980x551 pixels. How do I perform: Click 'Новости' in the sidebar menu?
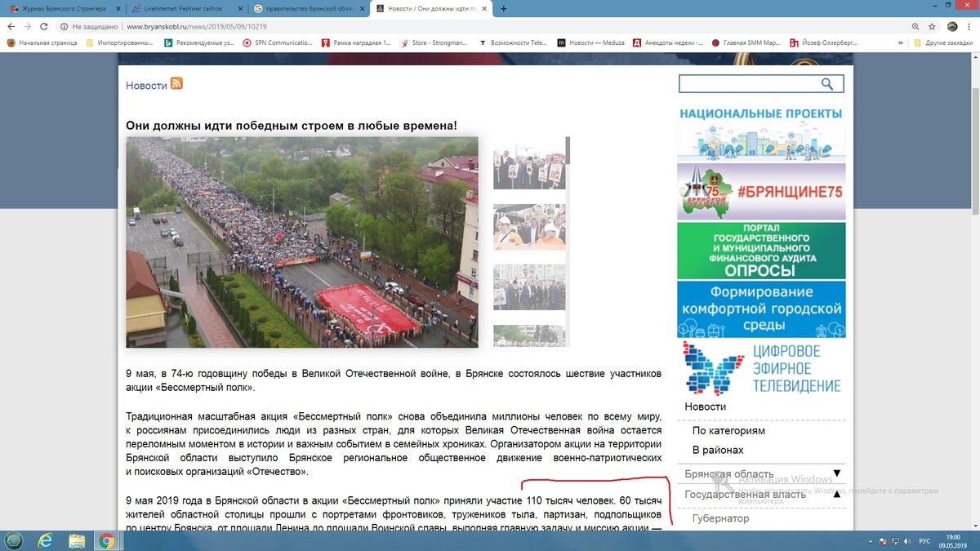coord(706,407)
